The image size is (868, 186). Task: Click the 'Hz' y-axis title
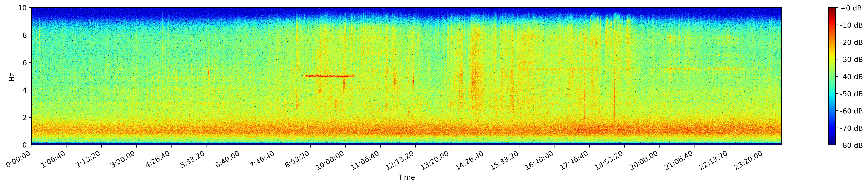coord(12,77)
